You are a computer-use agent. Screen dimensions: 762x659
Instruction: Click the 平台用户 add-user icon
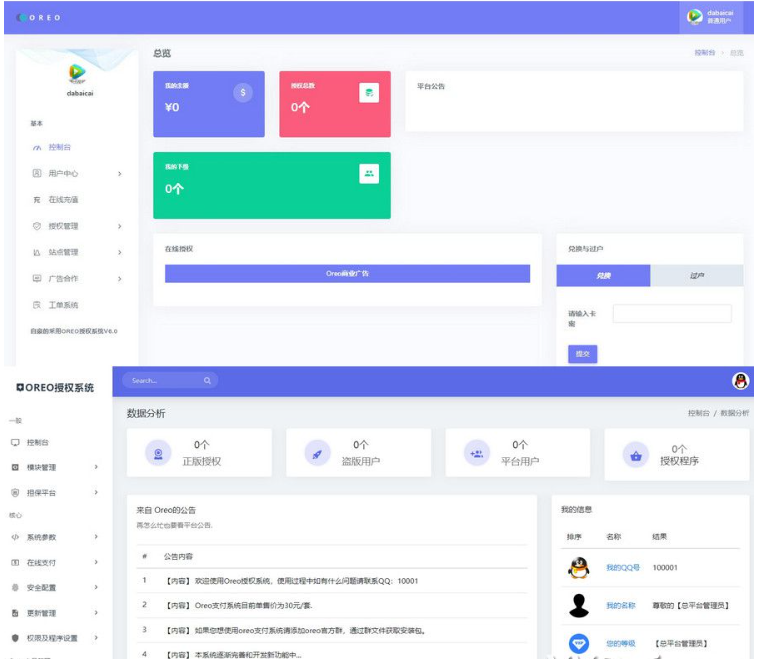pyautogui.click(x=476, y=454)
